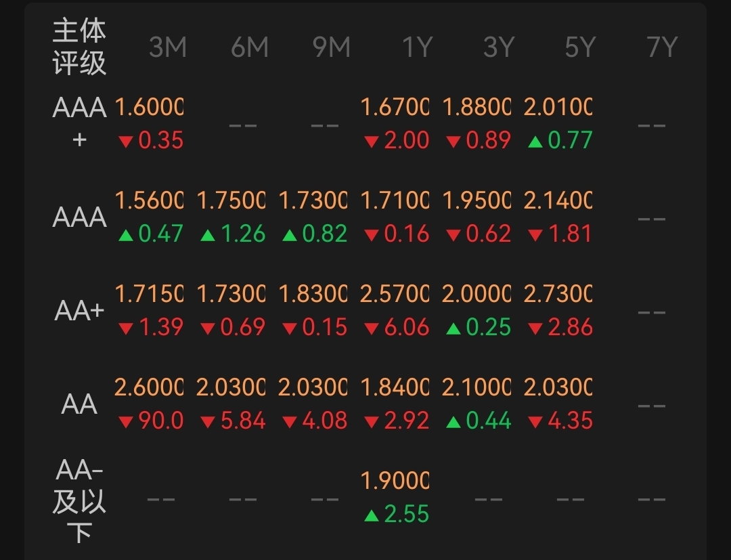Click the AAA 9M change value 0.82
The width and height of the screenshot is (731, 560).
325,234
